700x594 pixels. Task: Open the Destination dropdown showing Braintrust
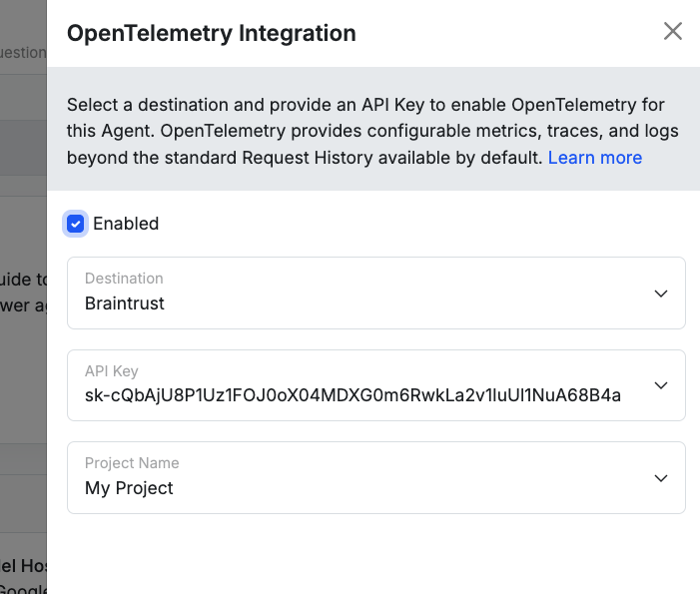pyautogui.click(x=375, y=293)
